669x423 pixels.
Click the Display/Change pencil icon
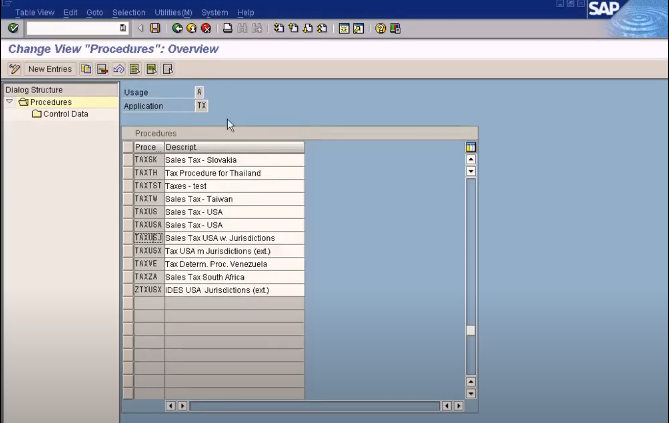pyautogui.click(x=15, y=69)
